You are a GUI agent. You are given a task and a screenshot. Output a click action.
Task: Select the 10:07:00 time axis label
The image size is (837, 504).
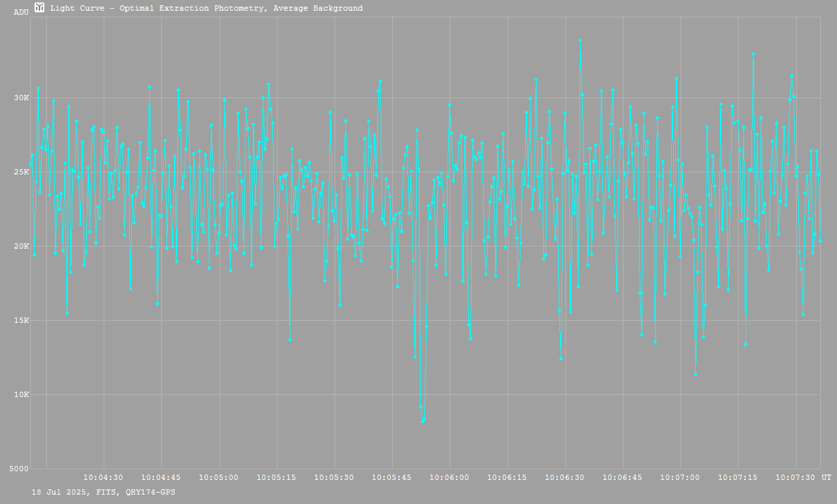tap(681, 478)
